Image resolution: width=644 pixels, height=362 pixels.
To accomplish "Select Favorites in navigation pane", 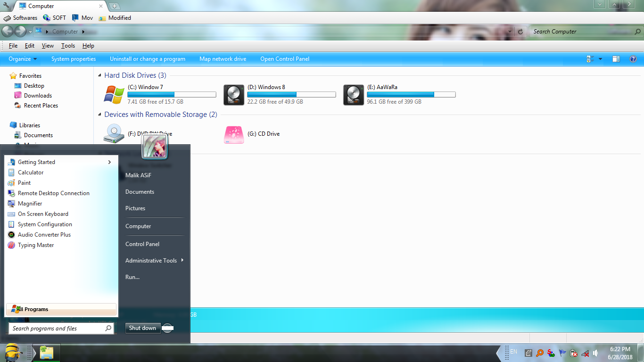I will pyautogui.click(x=30, y=76).
